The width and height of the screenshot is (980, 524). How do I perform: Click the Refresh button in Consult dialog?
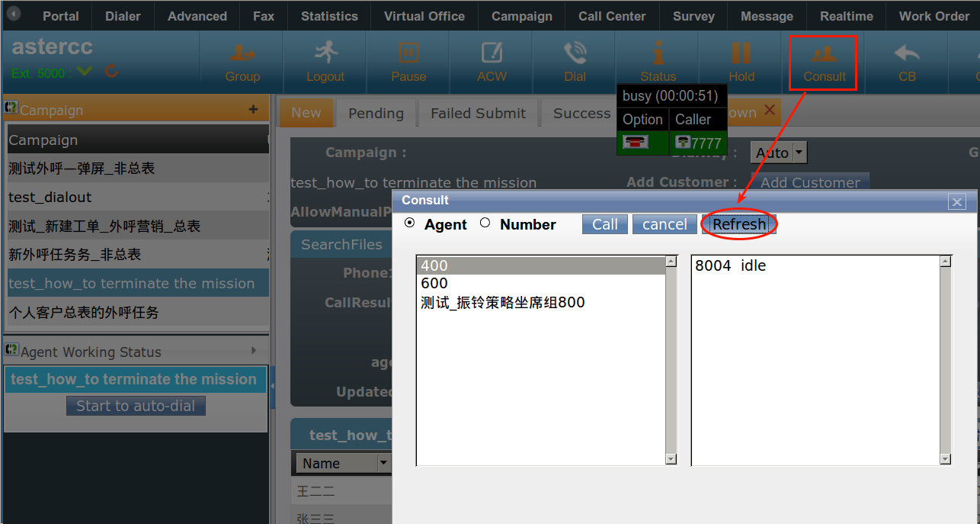738,224
